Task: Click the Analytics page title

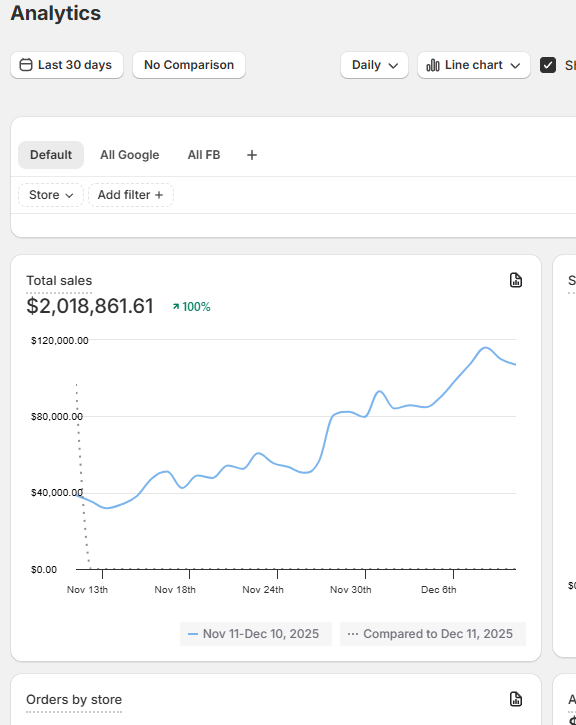Action: [x=55, y=13]
